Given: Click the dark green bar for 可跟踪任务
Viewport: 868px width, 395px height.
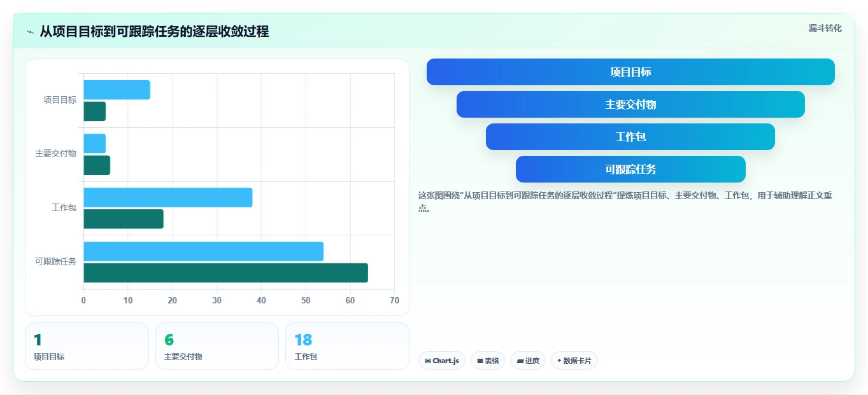Looking at the screenshot, I should [226, 273].
